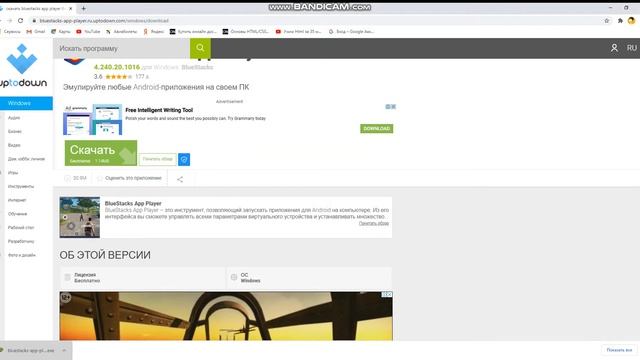Bookmark this page with the star icon

(x=607, y=20)
